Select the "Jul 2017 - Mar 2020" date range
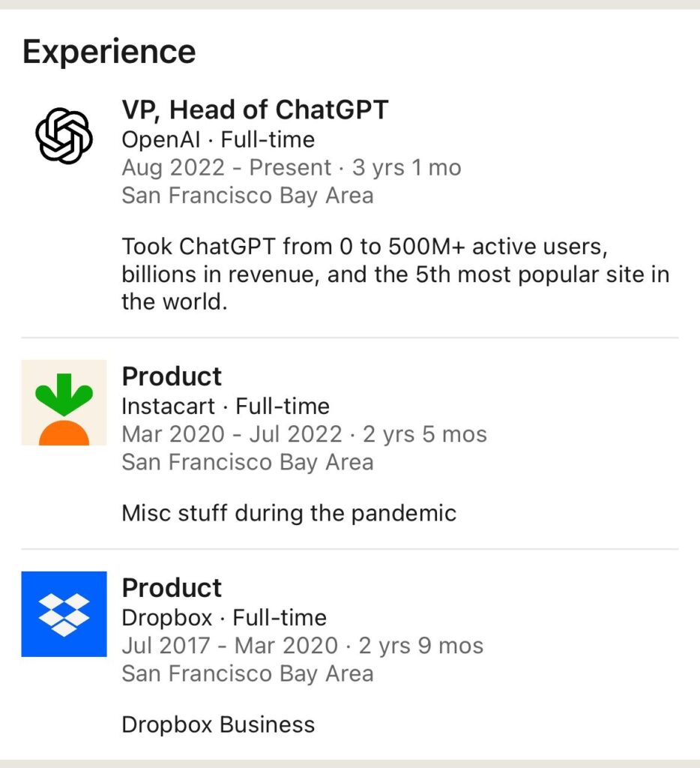This screenshot has width=700, height=768. (229, 646)
